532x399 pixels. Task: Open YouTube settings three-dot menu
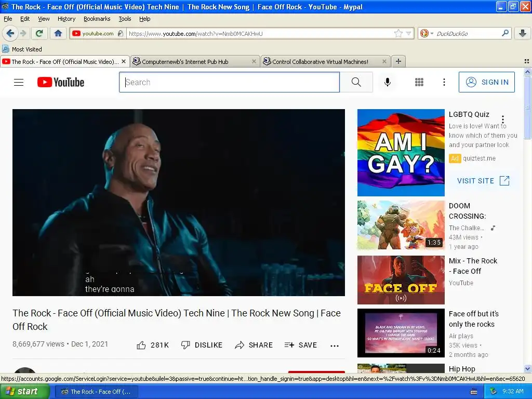click(444, 82)
